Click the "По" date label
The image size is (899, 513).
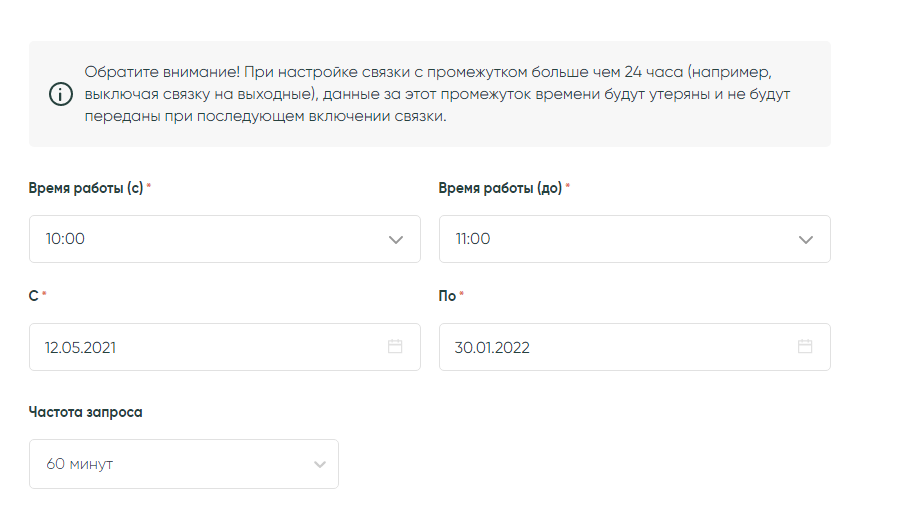[x=447, y=296]
